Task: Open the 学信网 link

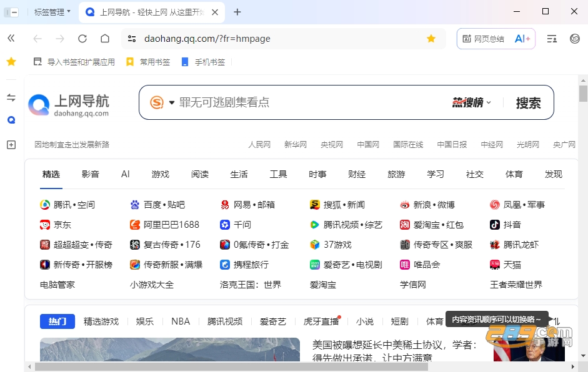Action: coord(413,285)
